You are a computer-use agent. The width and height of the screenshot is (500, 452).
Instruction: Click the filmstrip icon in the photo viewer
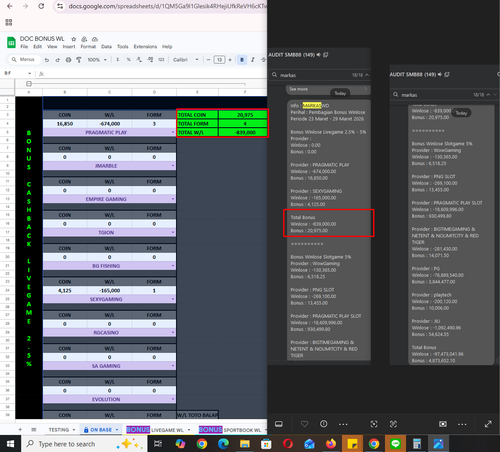pyautogui.click(x=279, y=424)
